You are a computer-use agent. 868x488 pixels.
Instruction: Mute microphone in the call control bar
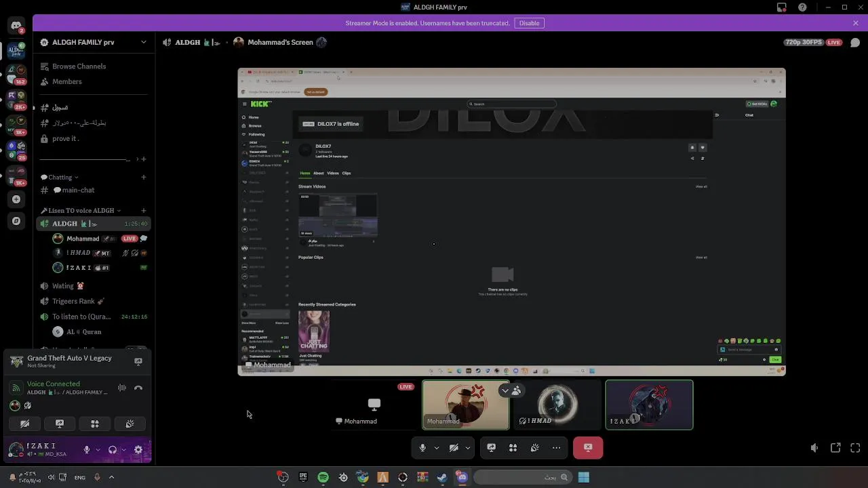pos(422,447)
